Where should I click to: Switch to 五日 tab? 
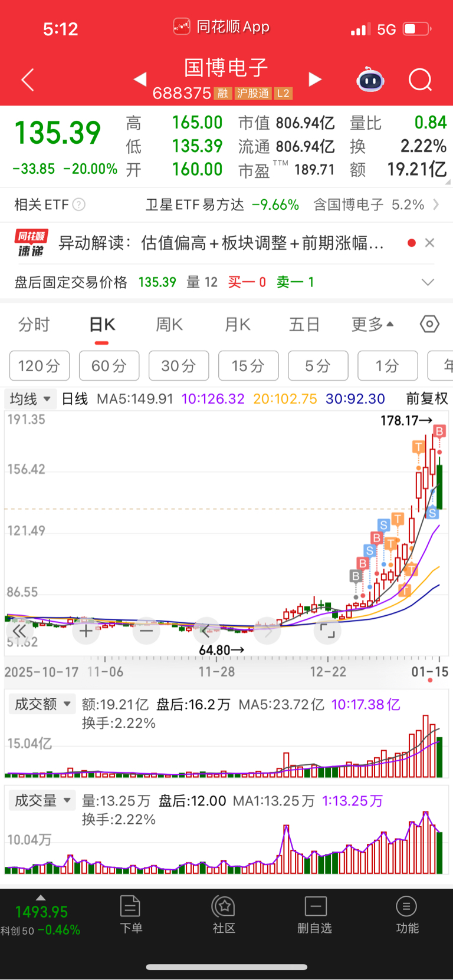coord(304,325)
